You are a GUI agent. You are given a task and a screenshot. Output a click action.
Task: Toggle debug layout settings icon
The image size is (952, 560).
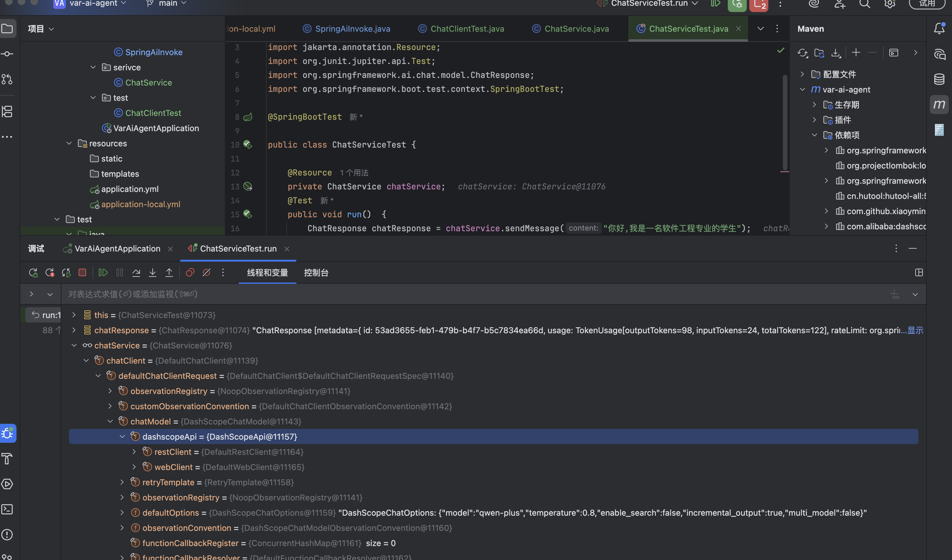click(919, 272)
